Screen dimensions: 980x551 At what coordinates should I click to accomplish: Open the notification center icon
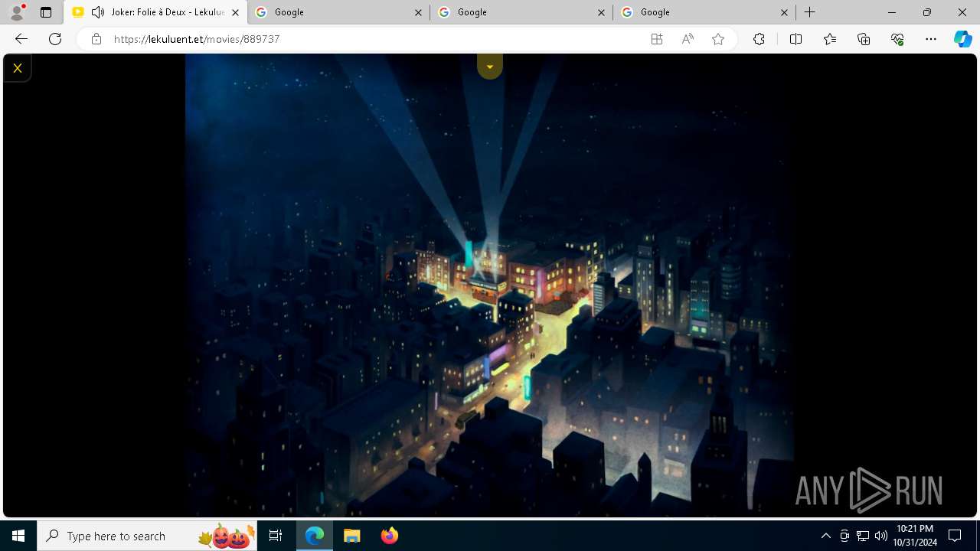click(x=955, y=536)
